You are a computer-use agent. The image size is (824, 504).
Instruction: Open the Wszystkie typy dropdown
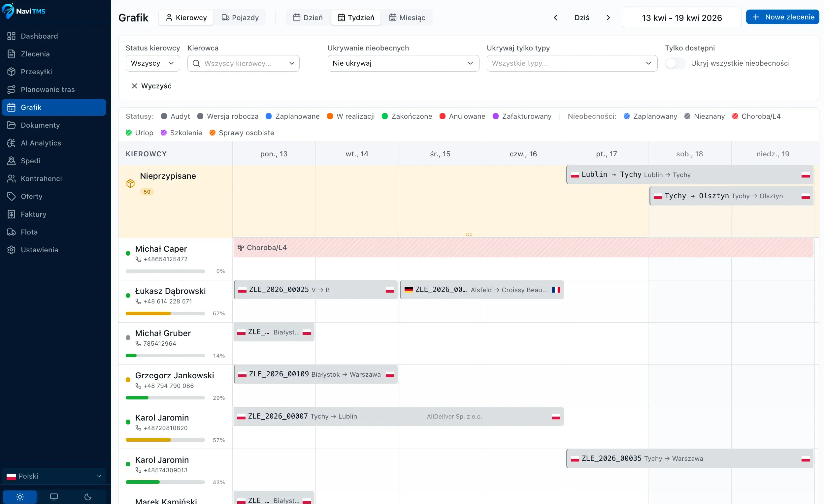tap(572, 64)
